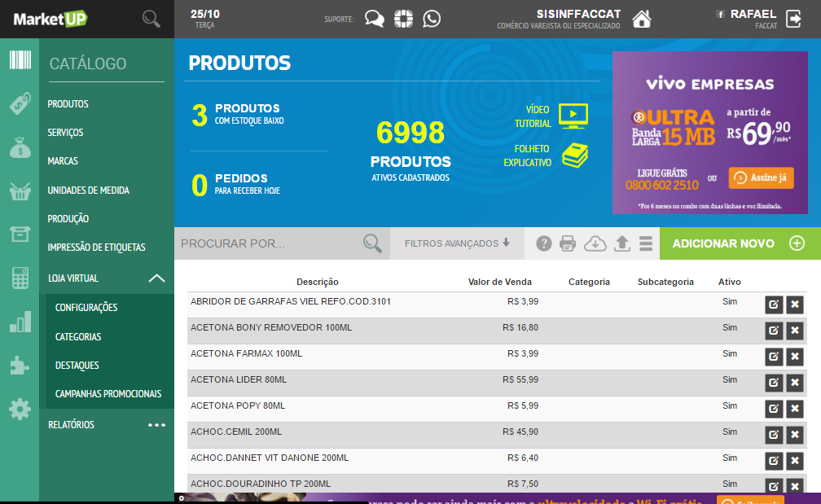821x504 pixels.
Task: Select the cloud download icon
Action: point(595,243)
